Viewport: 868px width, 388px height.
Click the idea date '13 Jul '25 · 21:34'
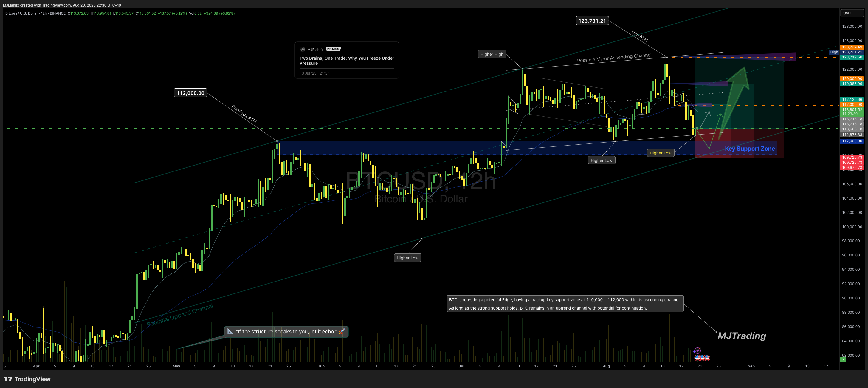coord(314,73)
